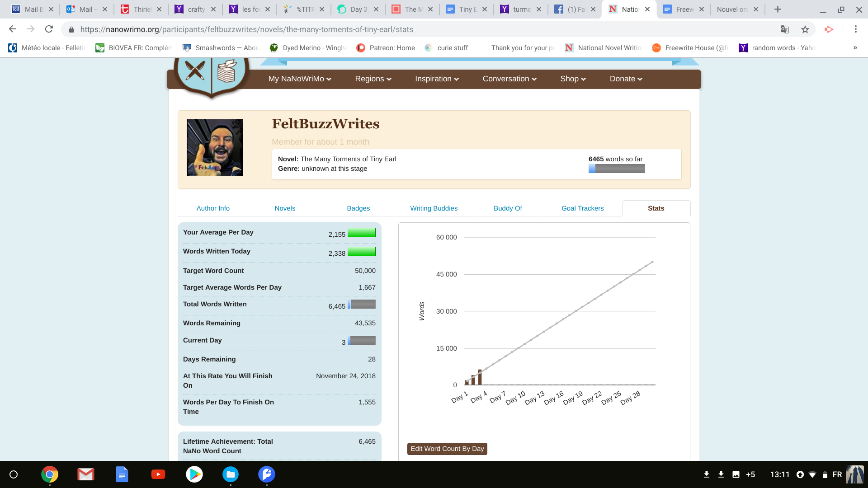Open the random words Yahoo bookmark
The image size is (868, 488).
pyautogui.click(x=777, y=48)
